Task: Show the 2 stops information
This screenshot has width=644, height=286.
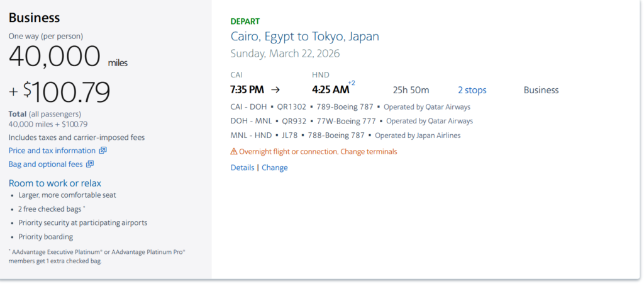Action: point(472,90)
